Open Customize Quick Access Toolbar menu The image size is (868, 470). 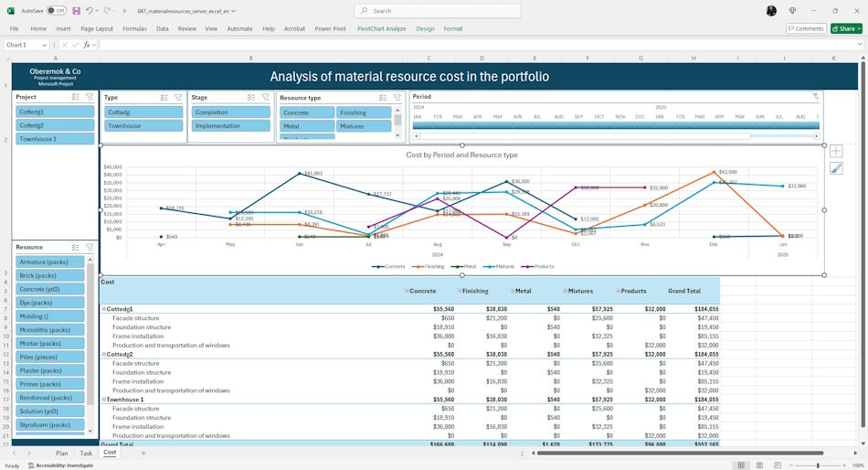pyautogui.click(x=124, y=11)
